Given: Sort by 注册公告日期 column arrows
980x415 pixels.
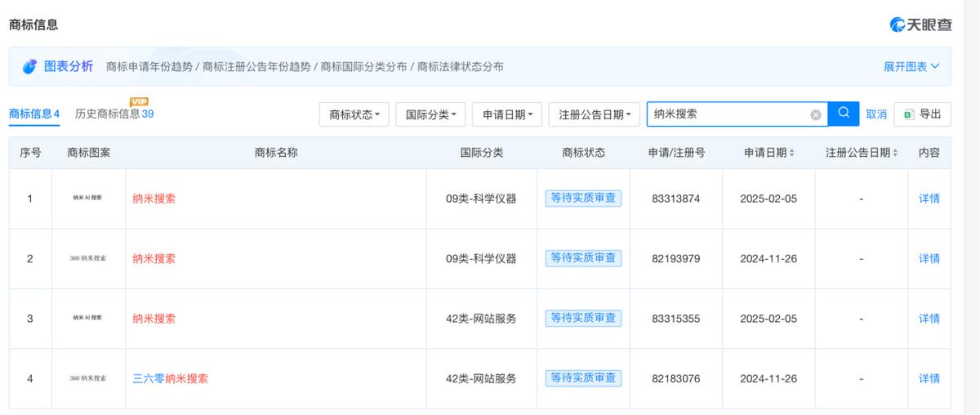Looking at the screenshot, I should click(x=894, y=154).
